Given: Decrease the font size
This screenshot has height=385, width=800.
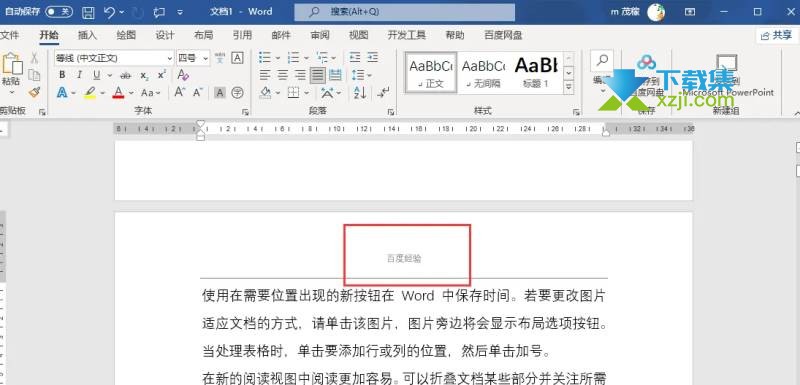Looking at the screenshot, I should point(197,92).
